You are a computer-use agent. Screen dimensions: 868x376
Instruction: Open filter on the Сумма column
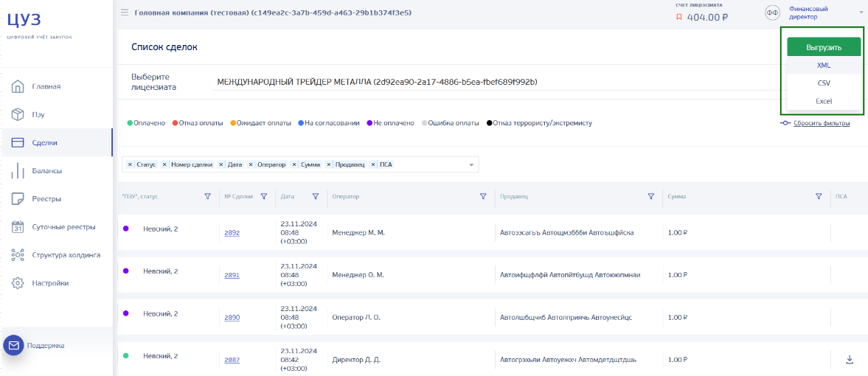pyautogui.click(x=819, y=197)
